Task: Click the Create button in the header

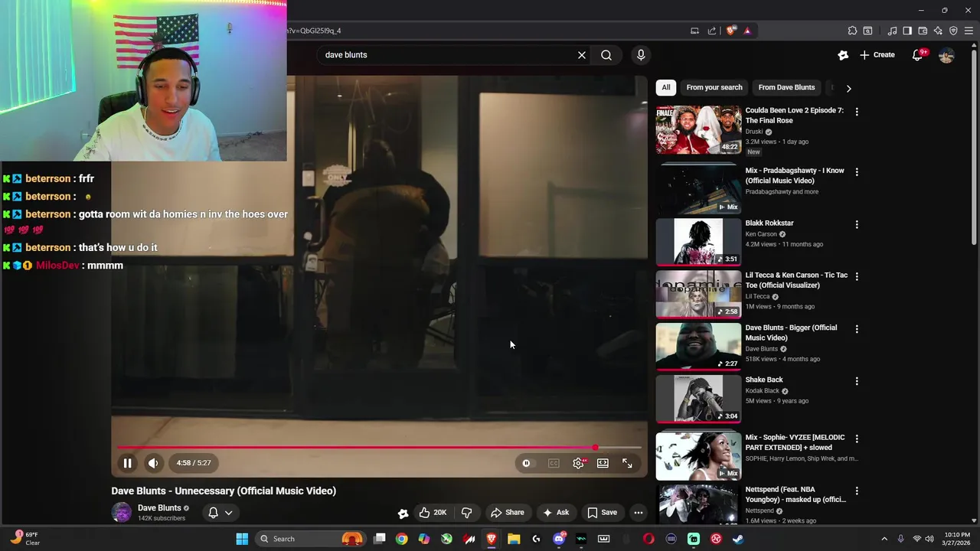Action: pyautogui.click(x=877, y=55)
